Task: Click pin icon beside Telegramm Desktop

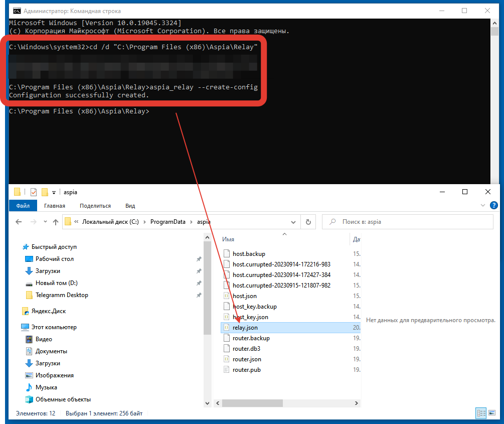Action: point(199,295)
